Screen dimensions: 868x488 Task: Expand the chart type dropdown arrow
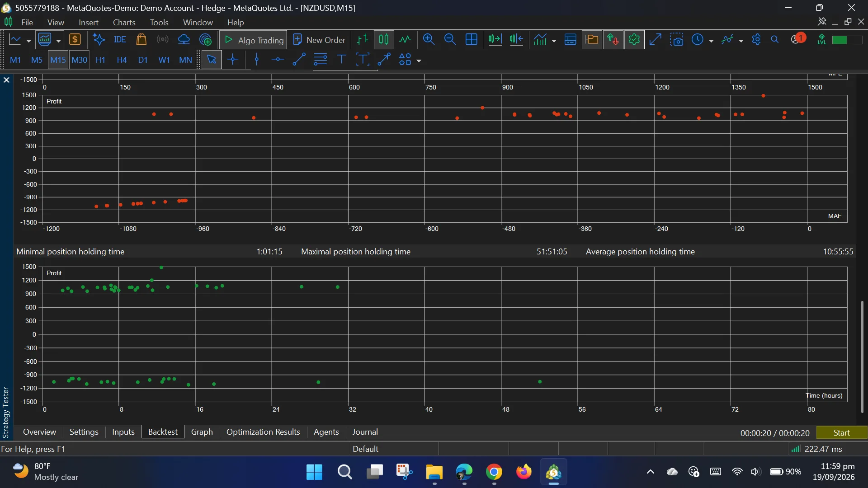tap(28, 41)
